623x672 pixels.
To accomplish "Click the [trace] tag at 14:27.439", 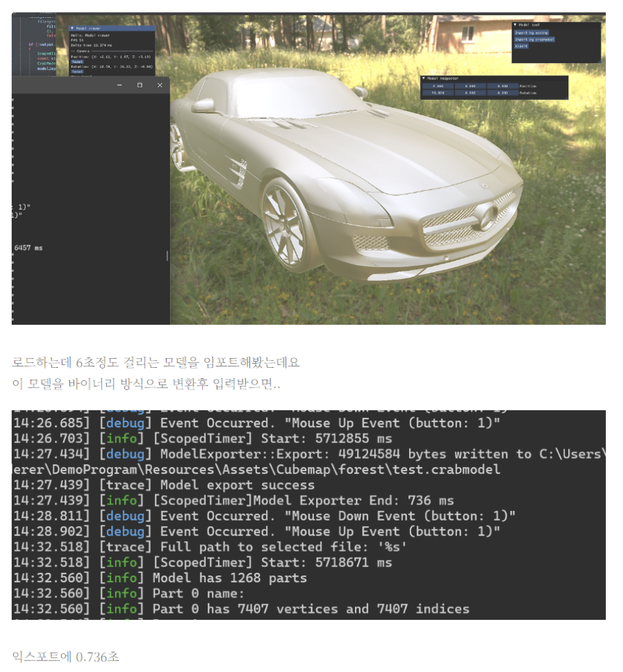I will [125, 485].
